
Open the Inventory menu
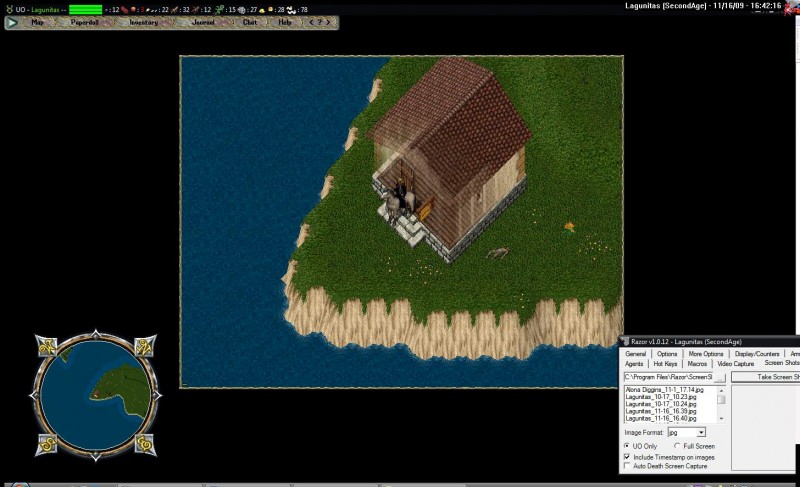[143, 21]
